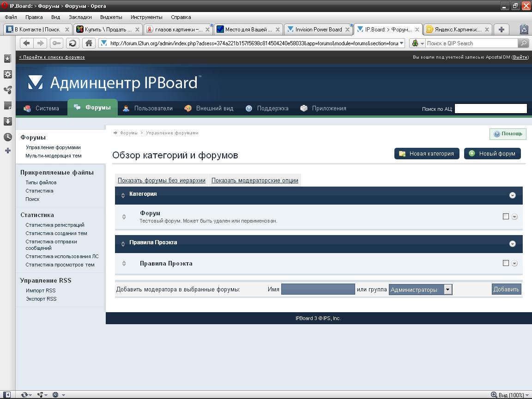
Task: Open the Администраторы group dropdown
Action: 420,290
